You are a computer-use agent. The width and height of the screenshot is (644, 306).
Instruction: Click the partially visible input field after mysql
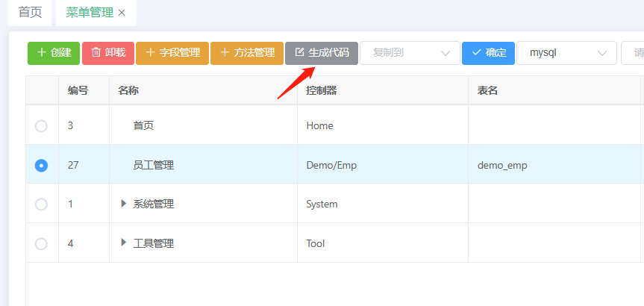coord(633,53)
